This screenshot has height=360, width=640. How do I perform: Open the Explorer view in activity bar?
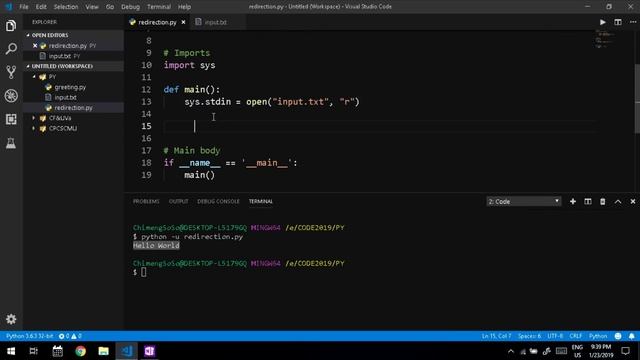coord(11,26)
